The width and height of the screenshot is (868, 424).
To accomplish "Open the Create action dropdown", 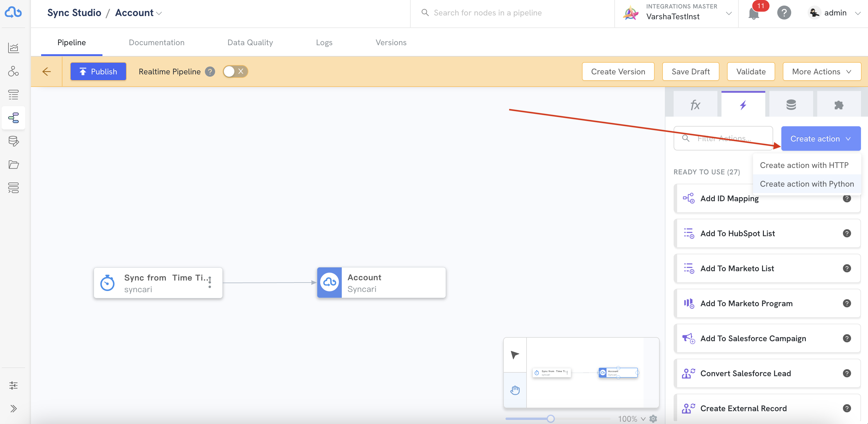I will 821,139.
